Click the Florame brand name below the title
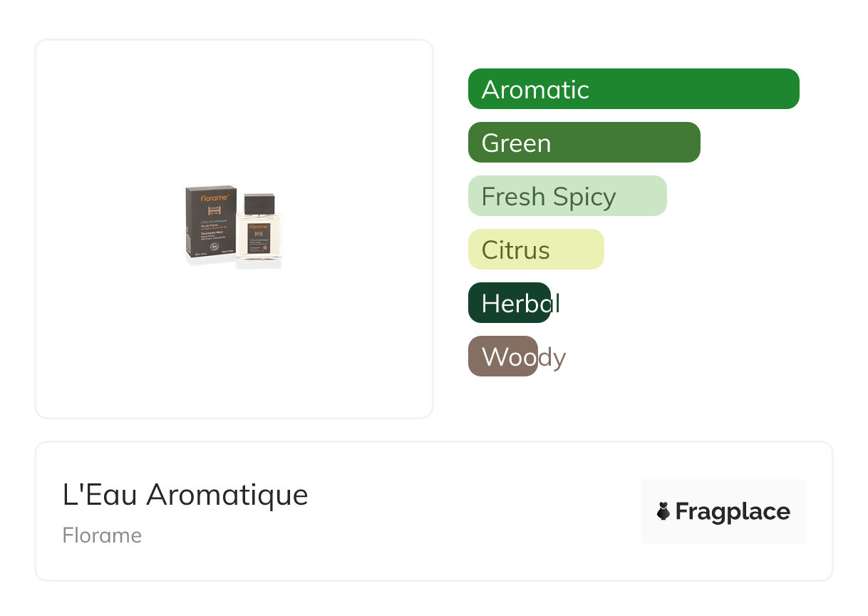This screenshot has height=616, width=868. 102,535
